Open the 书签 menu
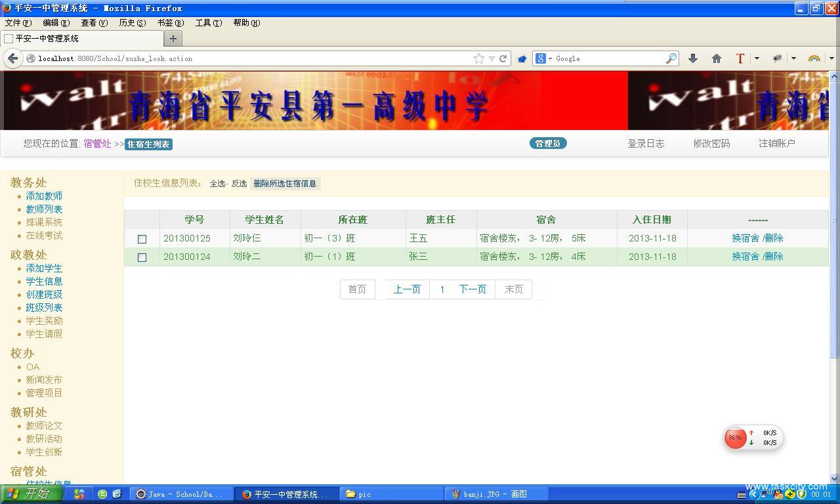Viewport: 840px width, 504px height. pos(169,22)
